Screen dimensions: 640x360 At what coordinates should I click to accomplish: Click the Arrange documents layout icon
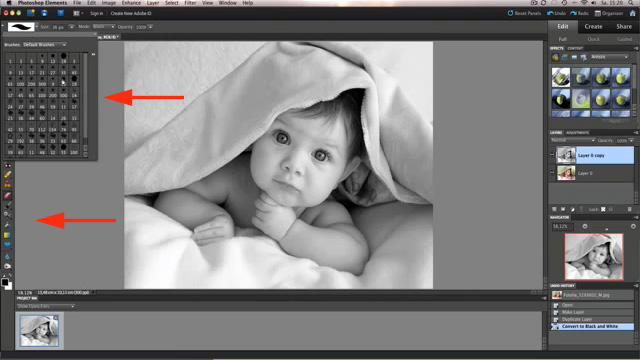pyautogui.click(x=76, y=13)
